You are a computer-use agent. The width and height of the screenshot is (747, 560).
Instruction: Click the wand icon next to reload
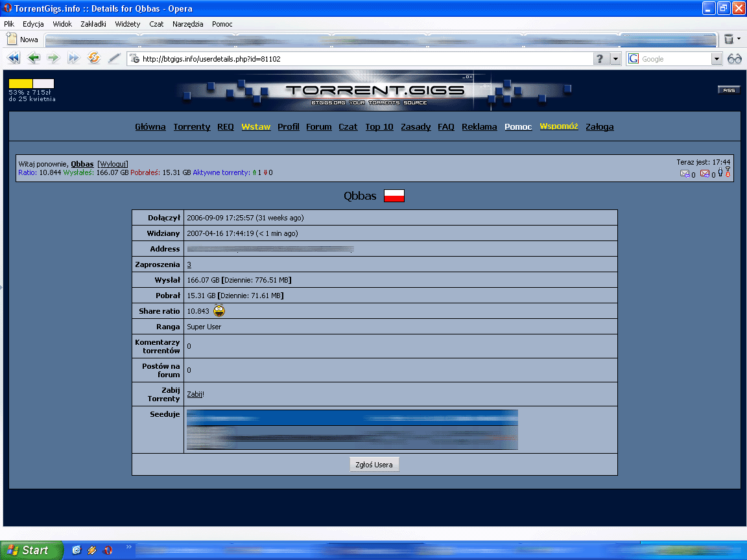click(114, 58)
